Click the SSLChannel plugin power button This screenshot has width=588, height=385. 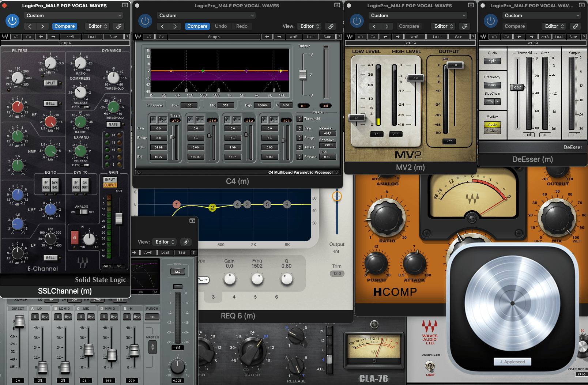(12, 21)
